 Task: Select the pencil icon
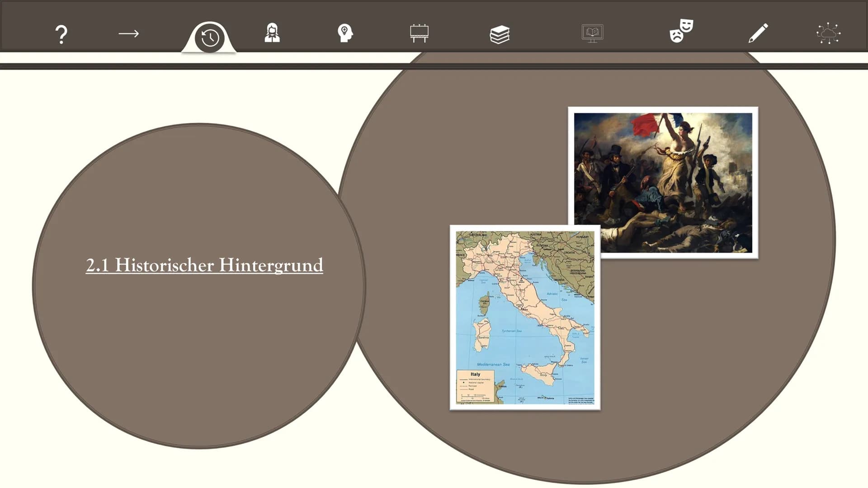coord(758,33)
